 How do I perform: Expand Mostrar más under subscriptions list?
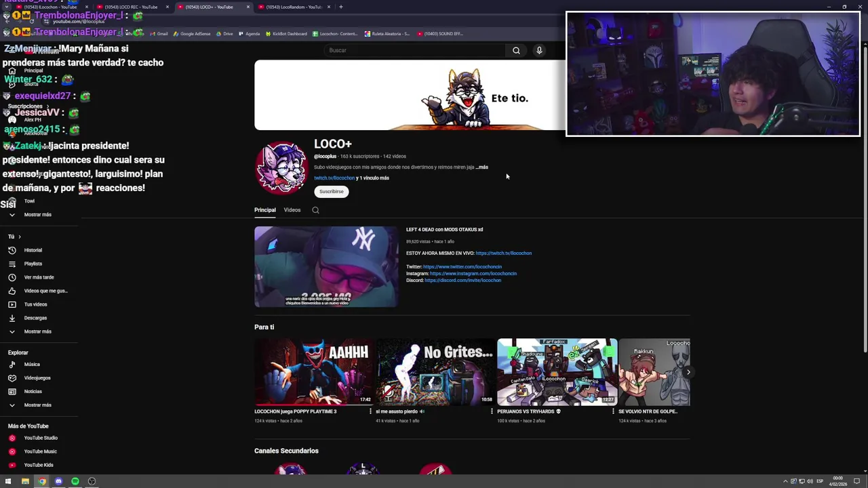point(37,214)
